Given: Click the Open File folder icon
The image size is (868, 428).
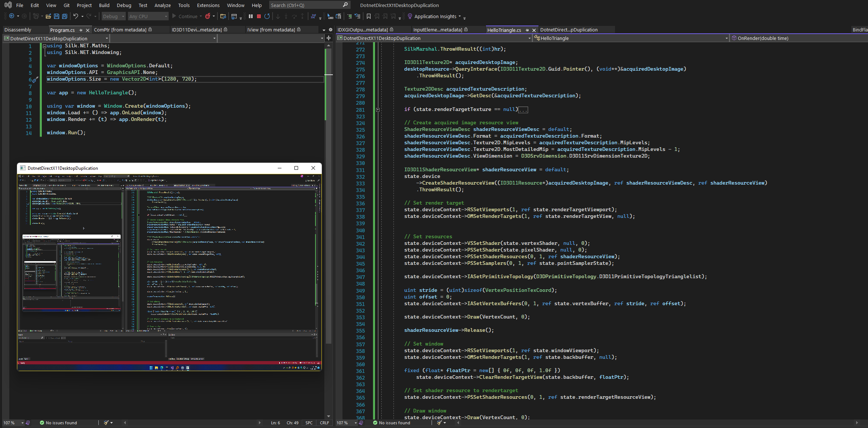Looking at the screenshot, I should point(48,16).
